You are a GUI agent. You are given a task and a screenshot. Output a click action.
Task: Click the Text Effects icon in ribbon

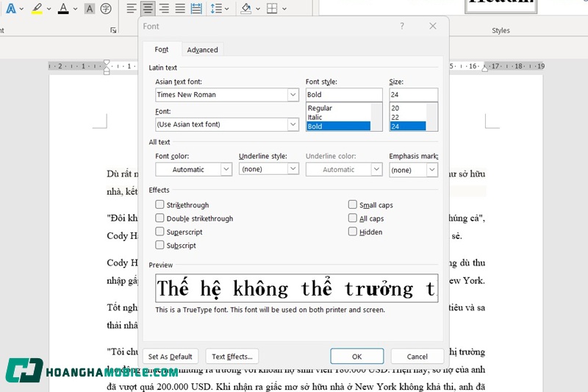click(x=12, y=9)
